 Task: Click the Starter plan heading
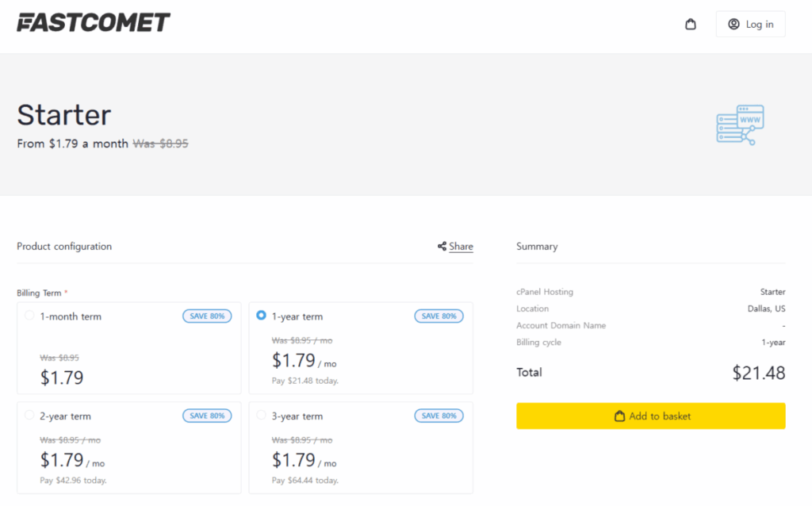63,115
